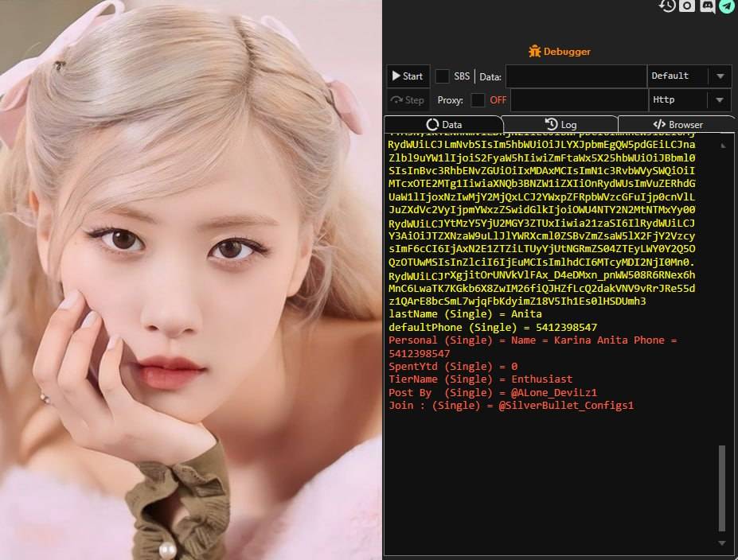738x560 pixels.
Task: Select the 'TierName (Single) = Enthusiast' line
Action: 481,379
